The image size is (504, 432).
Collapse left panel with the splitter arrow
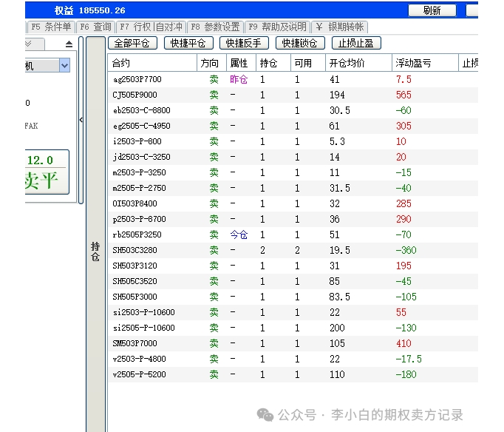tap(81, 120)
